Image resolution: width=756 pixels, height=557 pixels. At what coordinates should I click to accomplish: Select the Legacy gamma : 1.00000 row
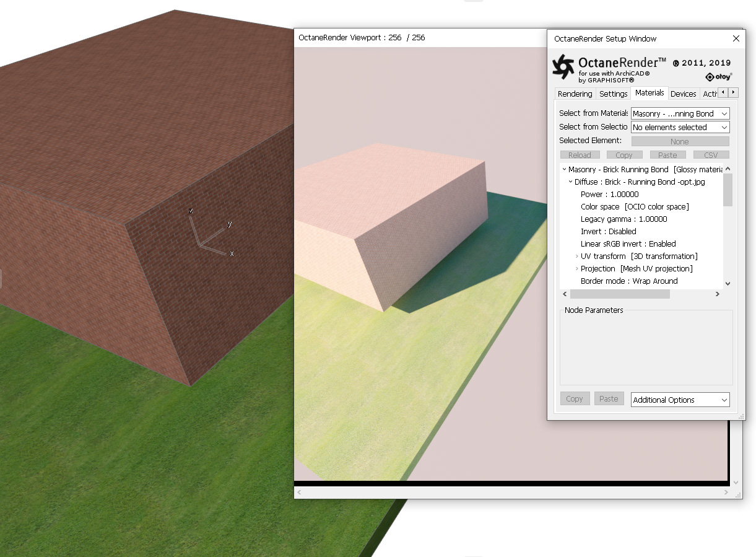coord(623,219)
